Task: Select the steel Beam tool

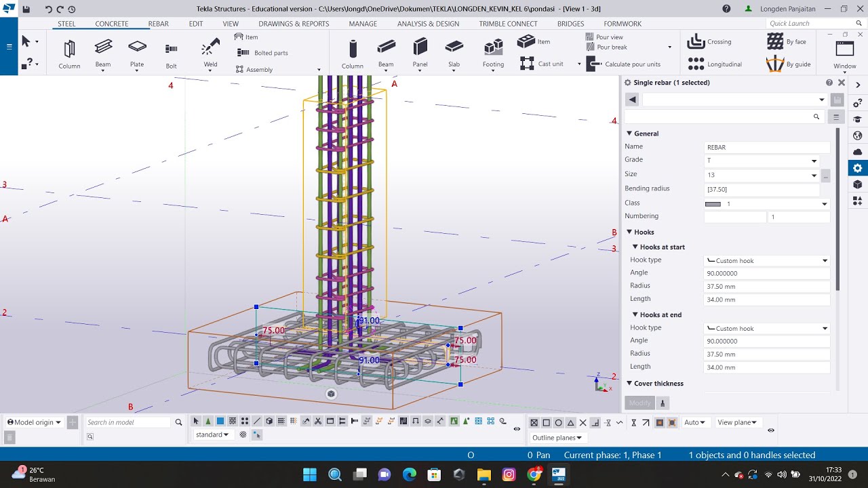Action: [103, 53]
